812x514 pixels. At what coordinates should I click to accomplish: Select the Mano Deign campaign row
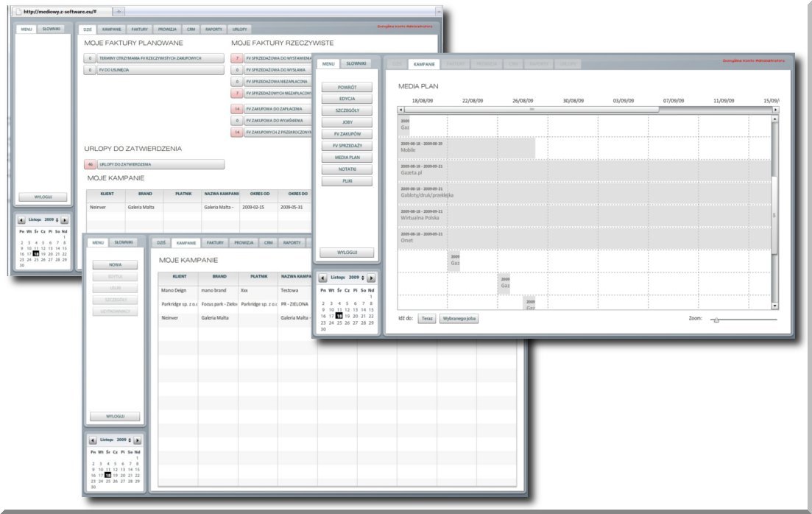tap(177, 290)
